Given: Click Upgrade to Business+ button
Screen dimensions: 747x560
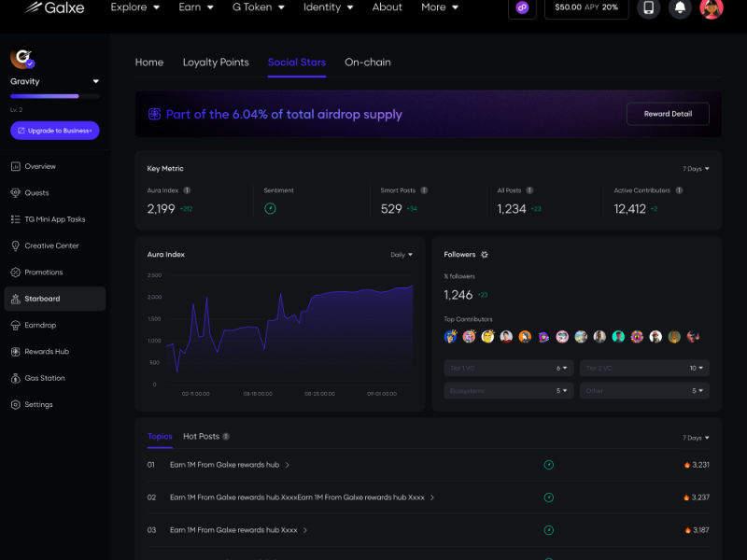Looking at the screenshot, I should point(55,131).
